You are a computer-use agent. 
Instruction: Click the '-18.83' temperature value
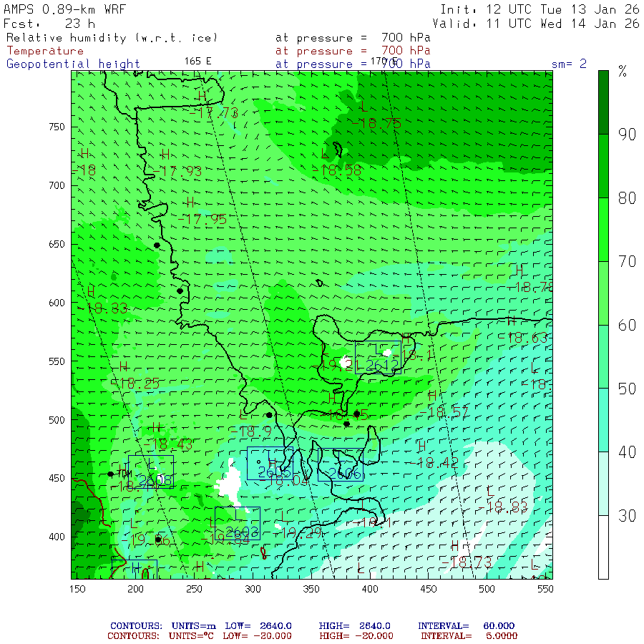point(503,507)
